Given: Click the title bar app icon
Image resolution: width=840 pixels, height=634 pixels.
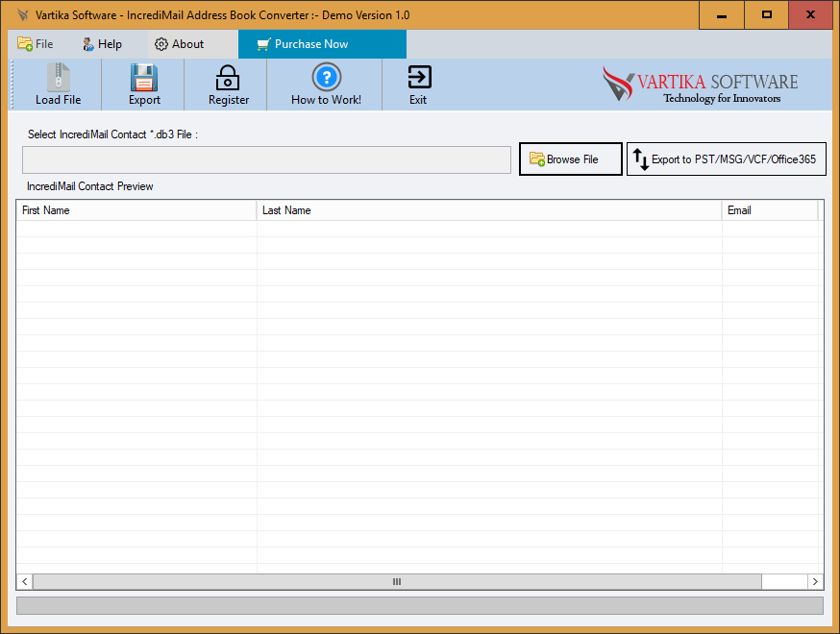Looking at the screenshot, I should (x=22, y=15).
